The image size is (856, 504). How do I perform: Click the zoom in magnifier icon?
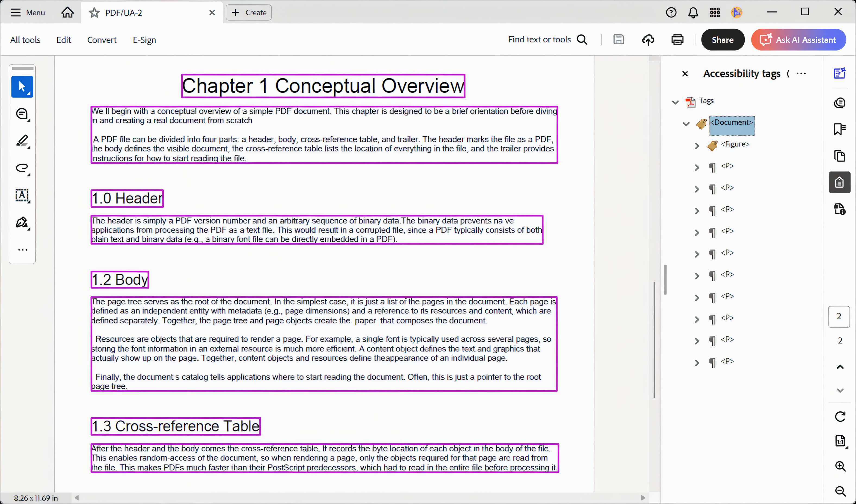(840, 466)
